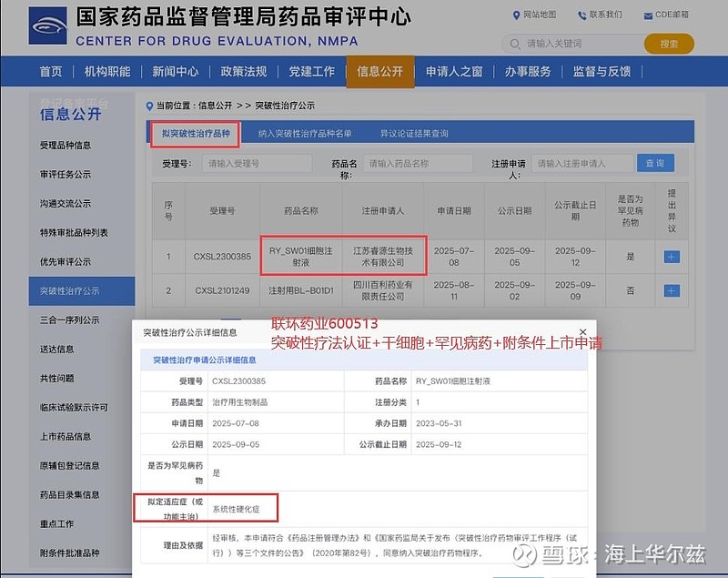Open 受理品种信息 in sidebar

point(66,146)
